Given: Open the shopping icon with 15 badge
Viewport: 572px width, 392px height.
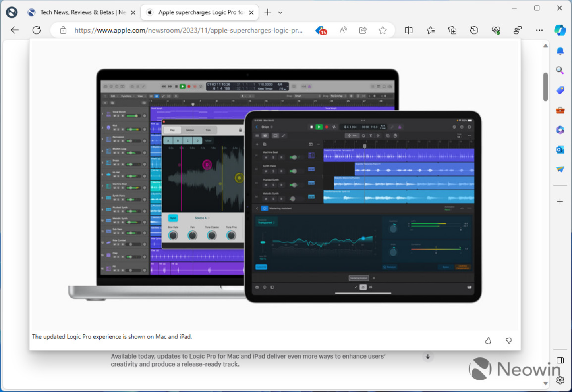Looking at the screenshot, I should point(321,31).
